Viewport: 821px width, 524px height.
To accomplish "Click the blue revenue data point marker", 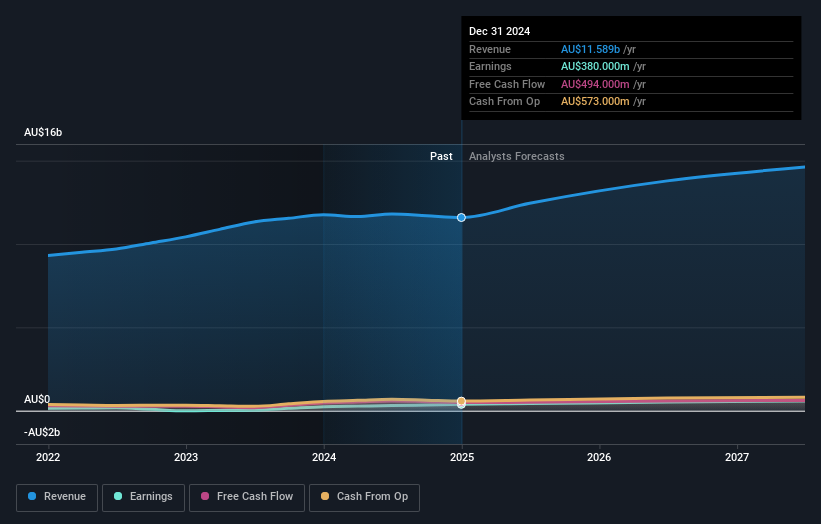I will (x=461, y=217).
